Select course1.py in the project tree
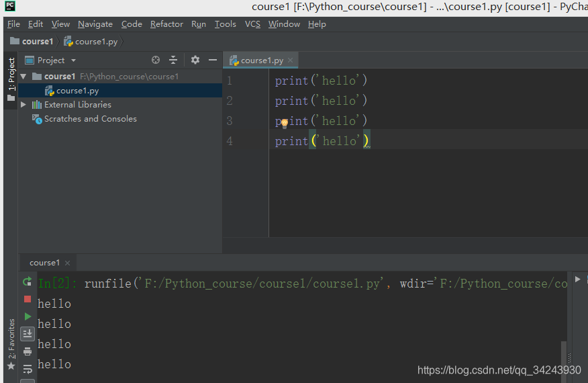Image resolution: width=588 pixels, height=383 pixels. click(x=120, y=91)
